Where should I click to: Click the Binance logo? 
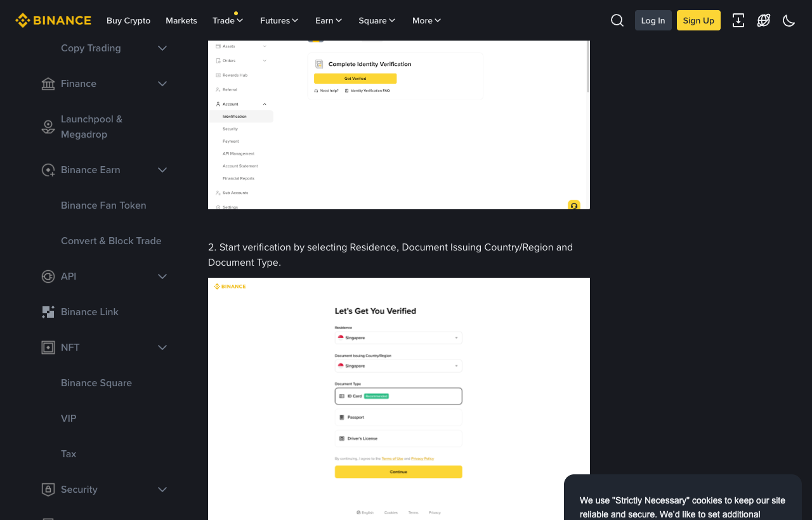(x=53, y=20)
